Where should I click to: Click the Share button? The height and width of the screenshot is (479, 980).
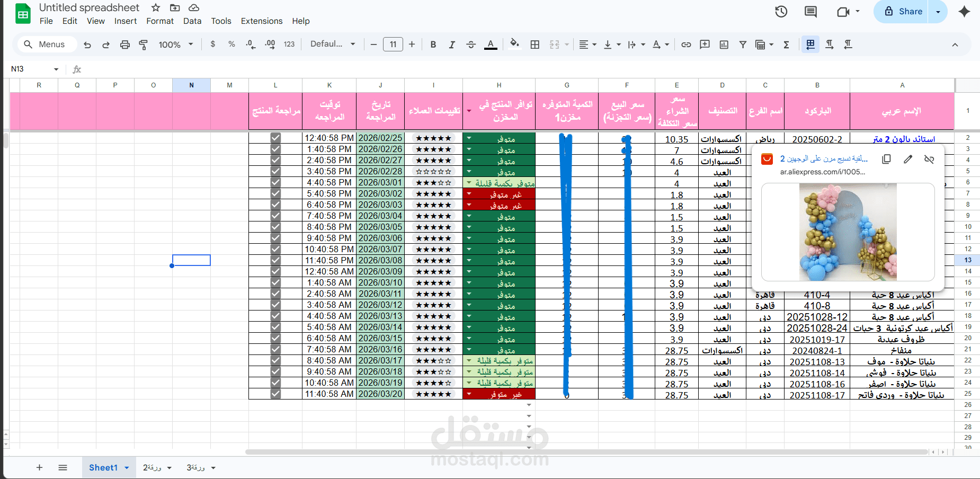coord(904,12)
